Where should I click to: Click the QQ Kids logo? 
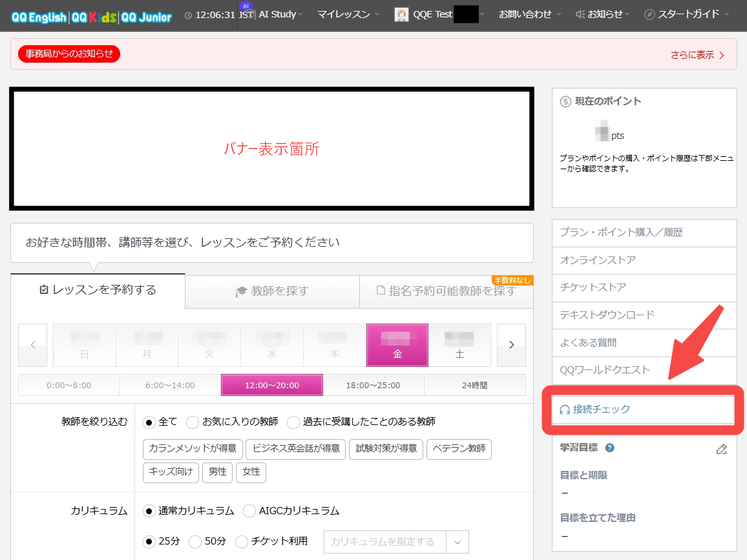pos(94,17)
